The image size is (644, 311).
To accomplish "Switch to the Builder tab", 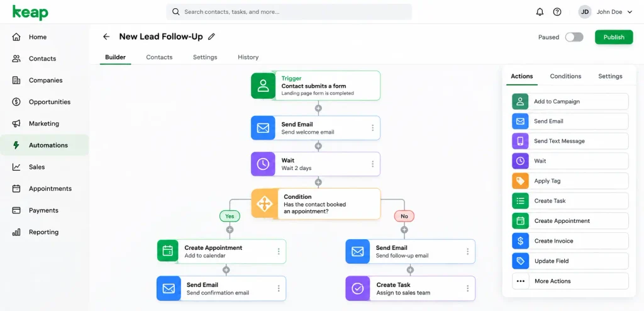I will (116, 57).
